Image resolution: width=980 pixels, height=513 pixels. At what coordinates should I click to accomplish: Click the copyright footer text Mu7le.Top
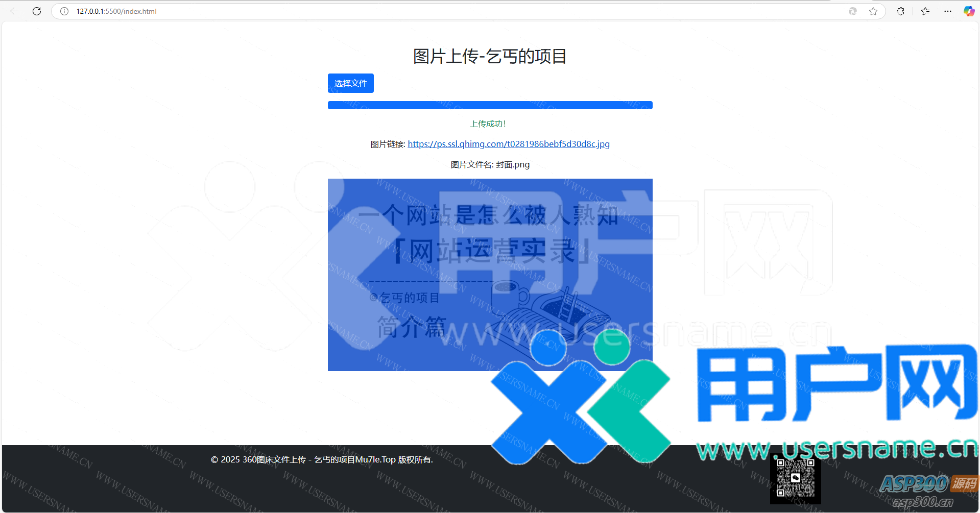pyautogui.click(x=321, y=459)
